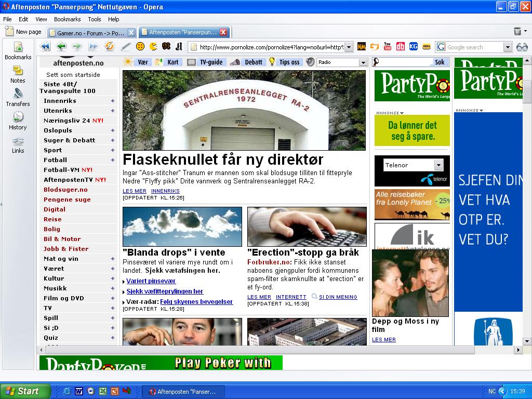Open the address bar dropdown arrow
532x399 pixels.
pyautogui.click(x=349, y=47)
